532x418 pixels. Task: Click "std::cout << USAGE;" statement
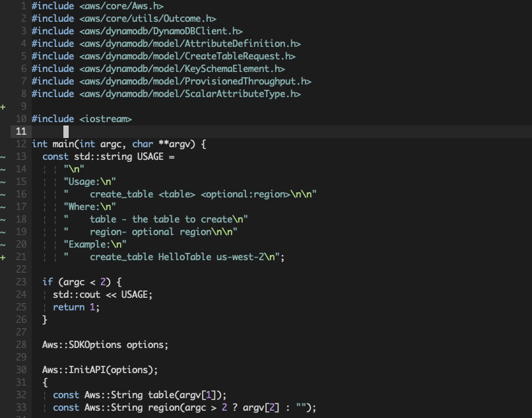pyautogui.click(x=103, y=295)
